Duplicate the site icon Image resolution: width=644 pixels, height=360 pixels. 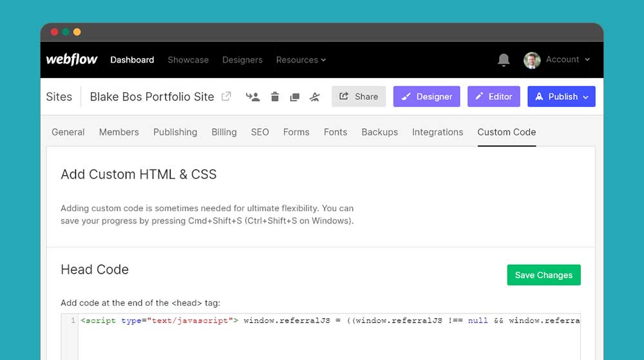click(294, 97)
